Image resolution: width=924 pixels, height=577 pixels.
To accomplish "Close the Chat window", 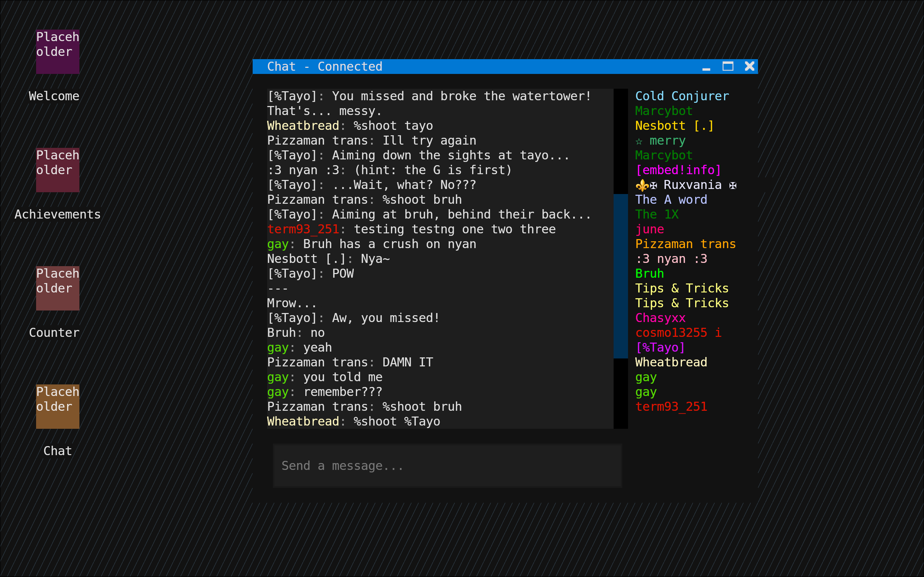I will coord(750,67).
